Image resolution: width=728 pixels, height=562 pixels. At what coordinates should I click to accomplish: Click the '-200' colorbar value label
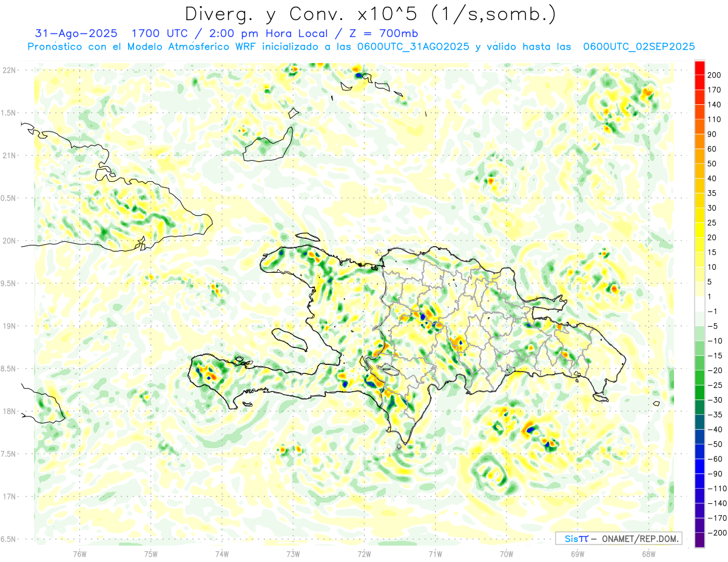[716, 533]
